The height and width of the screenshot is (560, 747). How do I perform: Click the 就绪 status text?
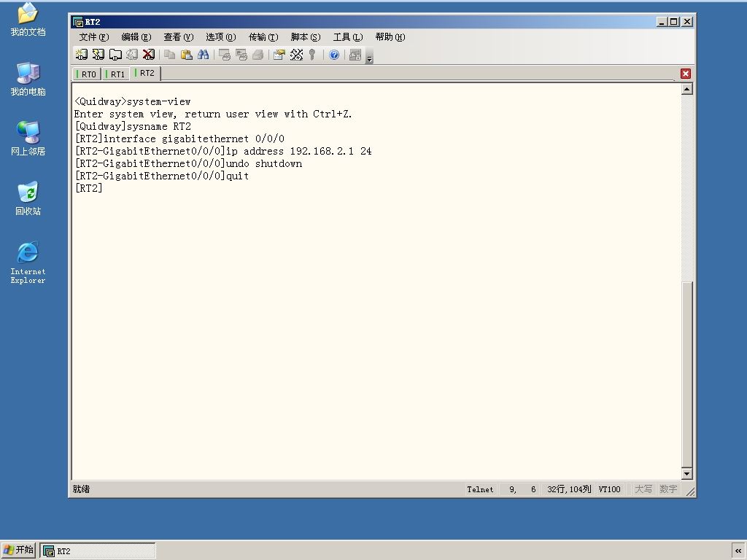pos(81,489)
